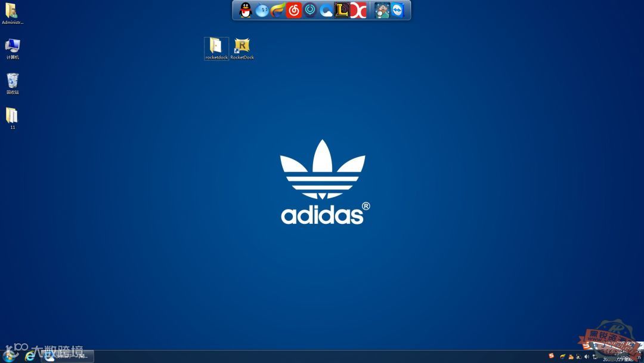Image resolution: width=644 pixels, height=363 pixels.
Task: Click the white tray icon left of speaker
Action: (578, 356)
